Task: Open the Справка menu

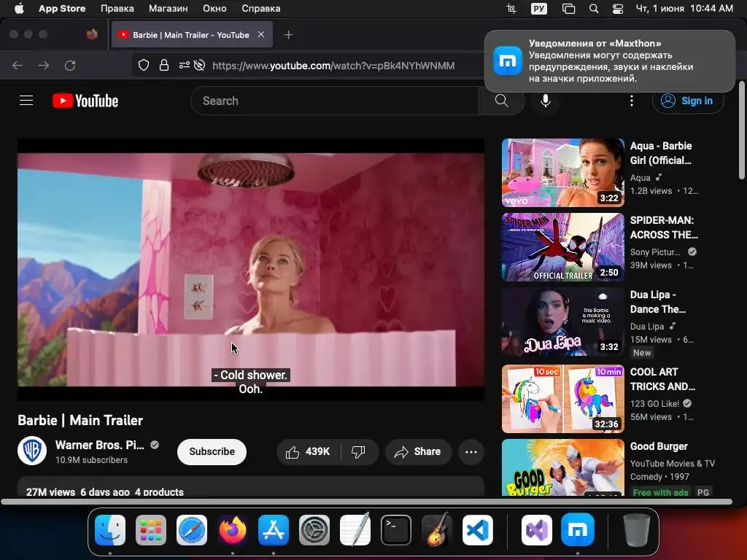Action: tap(260, 8)
